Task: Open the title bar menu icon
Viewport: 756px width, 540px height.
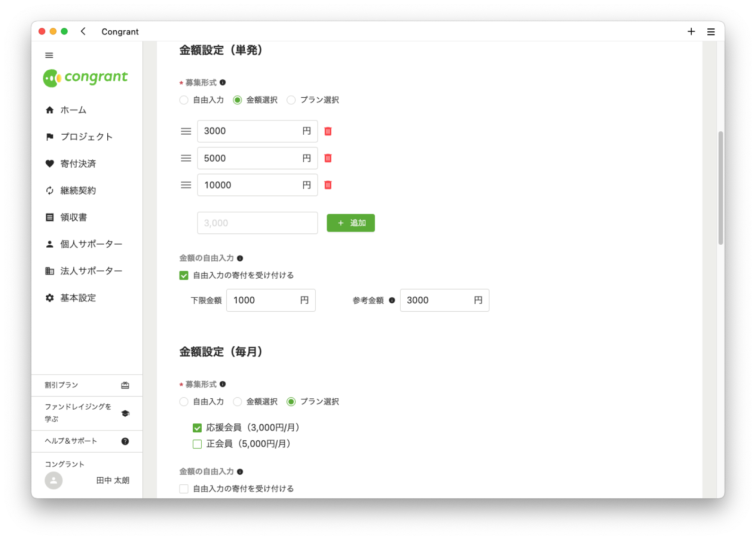Action: point(711,32)
